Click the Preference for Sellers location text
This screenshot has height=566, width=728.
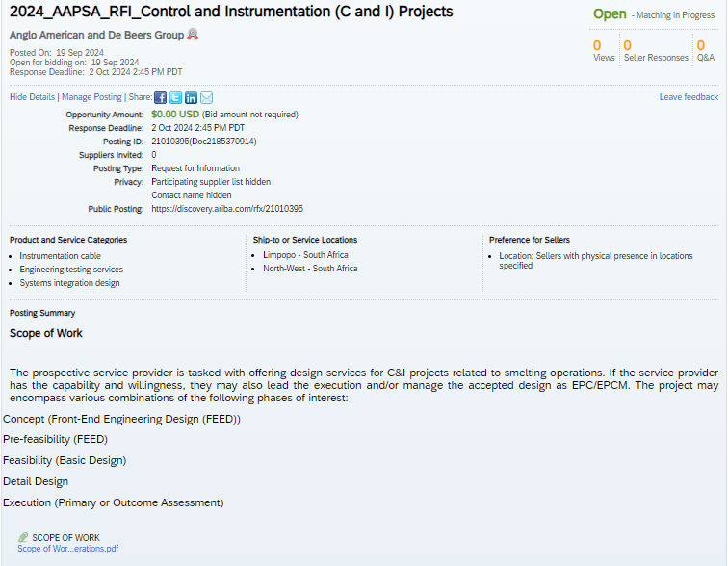[x=596, y=260]
